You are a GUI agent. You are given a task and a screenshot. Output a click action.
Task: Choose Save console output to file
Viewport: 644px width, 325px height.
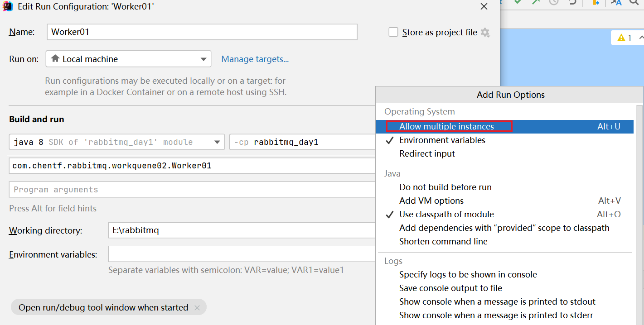pyautogui.click(x=504, y=288)
